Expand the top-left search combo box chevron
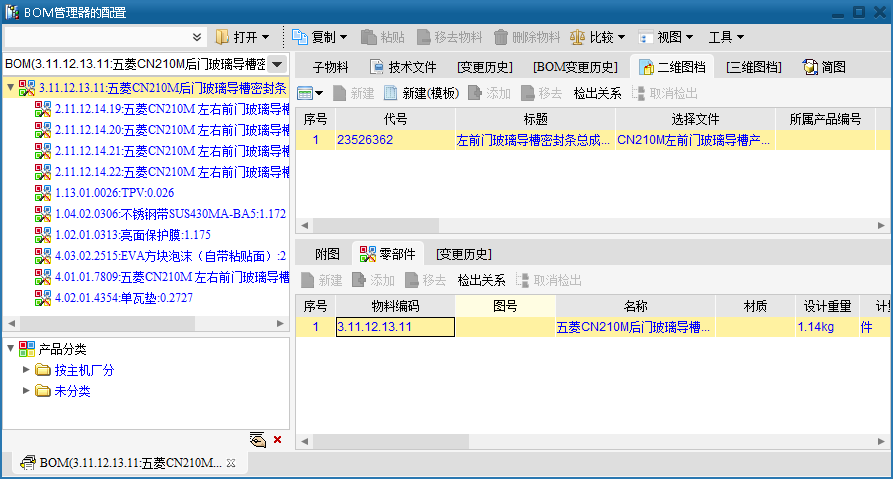Screen dimensions: 893x479 pyautogui.click(x=197, y=38)
